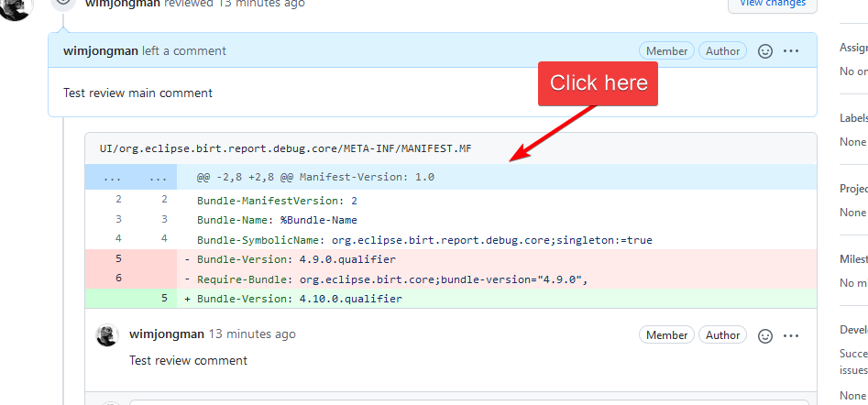Select the 'Test review comment' text

pyautogui.click(x=188, y=360)
